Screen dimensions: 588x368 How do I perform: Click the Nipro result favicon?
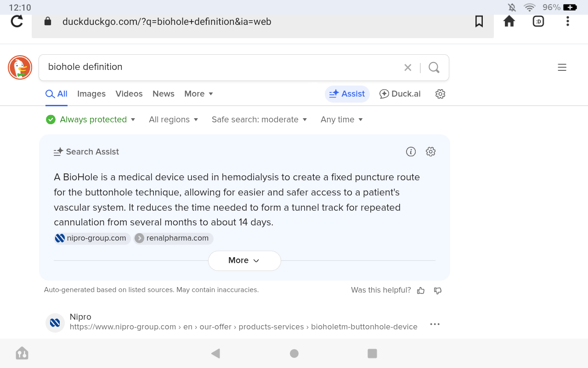[55, 322]
